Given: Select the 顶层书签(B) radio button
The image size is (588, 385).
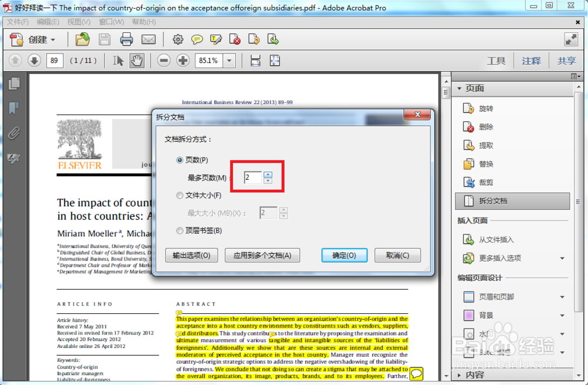Looking at the screenshot, I should click(x=179, y=230).
